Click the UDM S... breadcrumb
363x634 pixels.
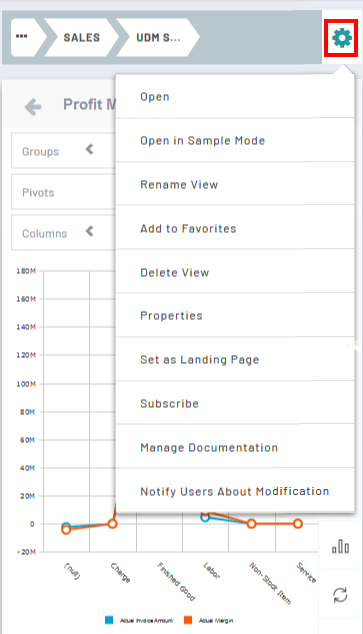(x=158, y=37)
